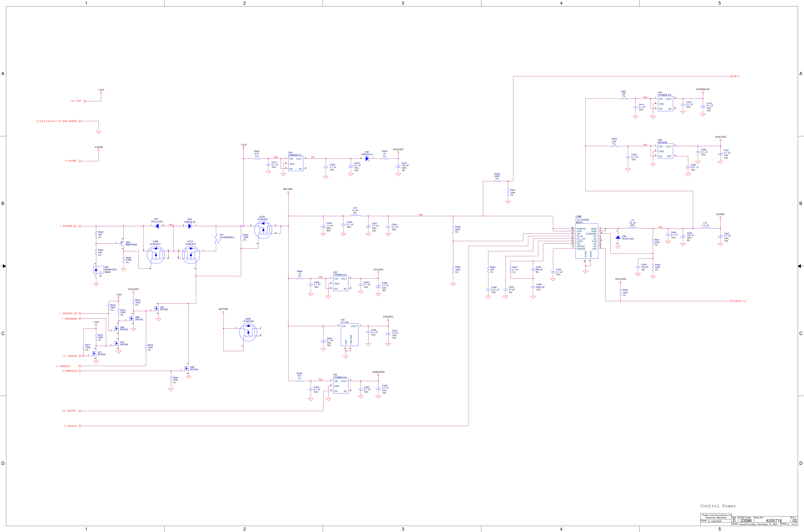Click the 5VAUDIO power net label
Screen dimensions: 804x532
388,317
